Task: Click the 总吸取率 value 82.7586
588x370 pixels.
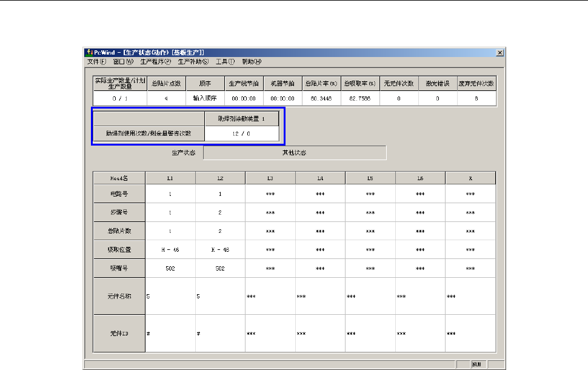Action: pyautogui.click(x=359, y=98)
